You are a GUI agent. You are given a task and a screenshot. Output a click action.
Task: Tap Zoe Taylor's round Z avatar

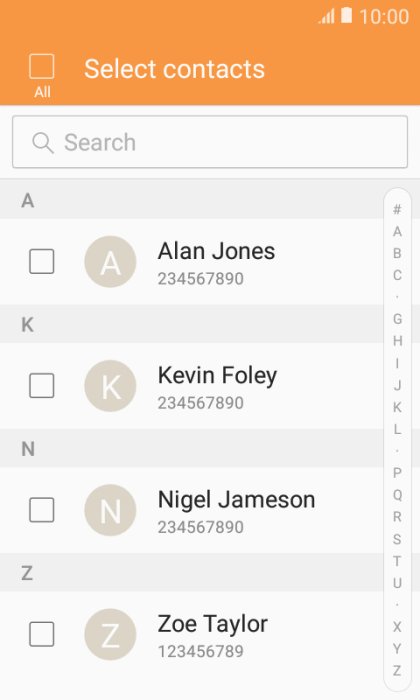[x=110, y=634]
